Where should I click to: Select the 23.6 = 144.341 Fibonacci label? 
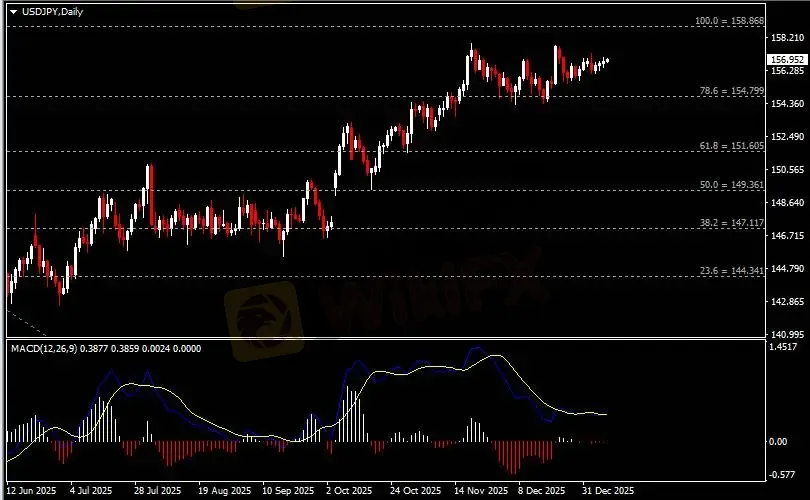[x=731, y=271]
